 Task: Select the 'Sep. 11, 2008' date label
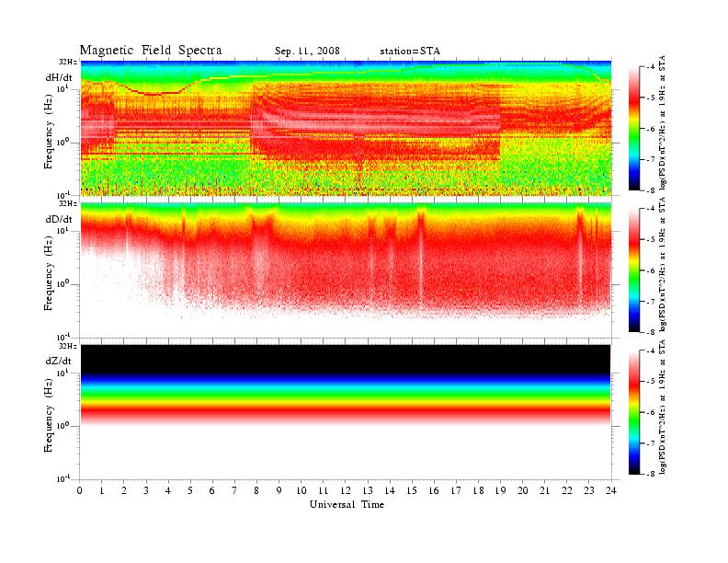click(307, 52)
